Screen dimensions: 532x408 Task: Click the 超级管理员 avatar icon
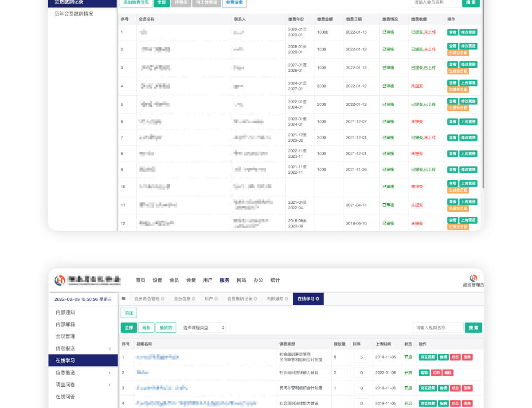[473, 278]
